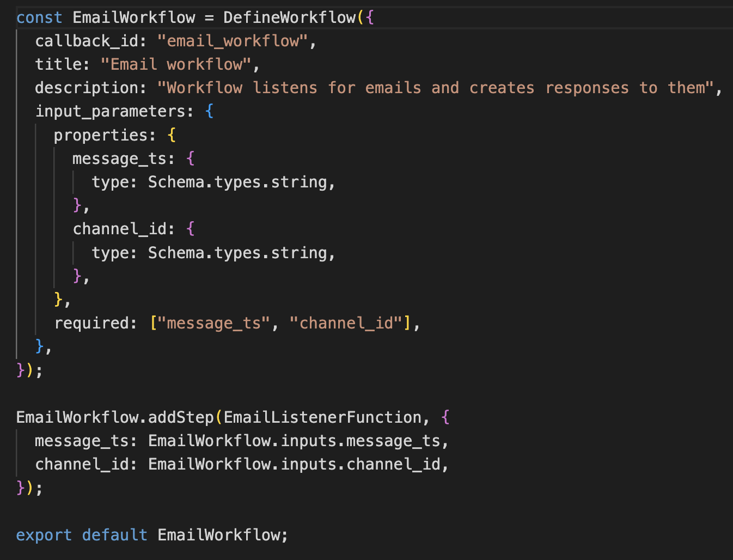The image size is (733, 560).
Task: Click "message_ts" in the required array
Action: pyautogui.click(x=213, y=323)
